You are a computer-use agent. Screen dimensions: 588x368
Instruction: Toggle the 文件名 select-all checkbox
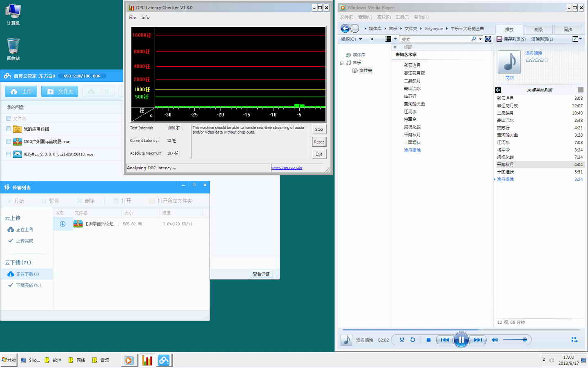pyautogui.click(x=9, y=118)
